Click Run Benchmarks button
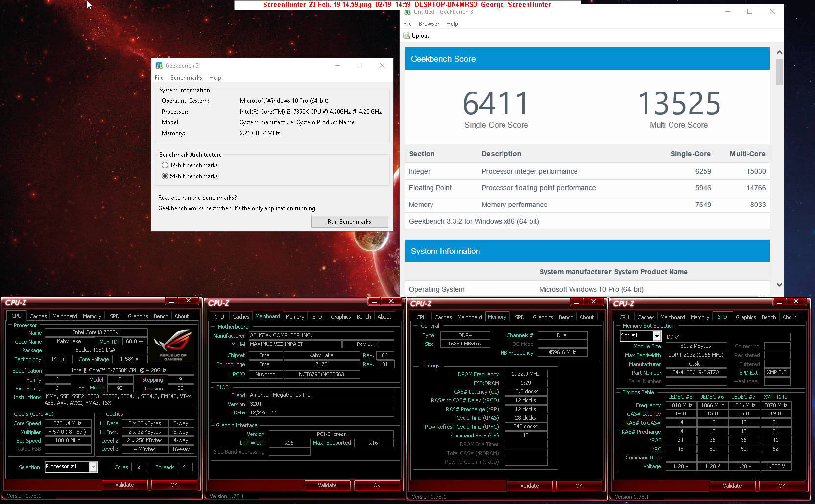This screenshot has width=815, height=504. pos(350,222)
